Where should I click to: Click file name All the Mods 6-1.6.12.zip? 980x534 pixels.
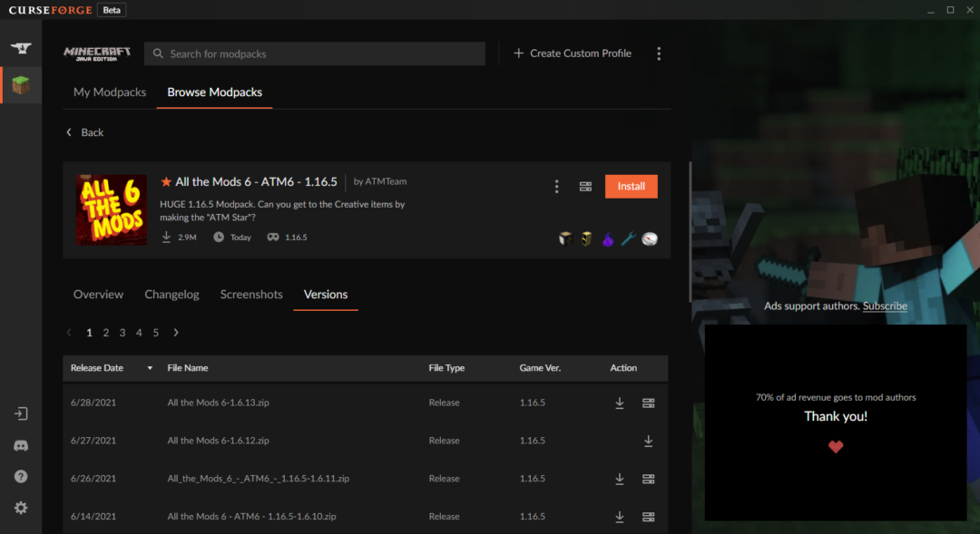point(218,441)
